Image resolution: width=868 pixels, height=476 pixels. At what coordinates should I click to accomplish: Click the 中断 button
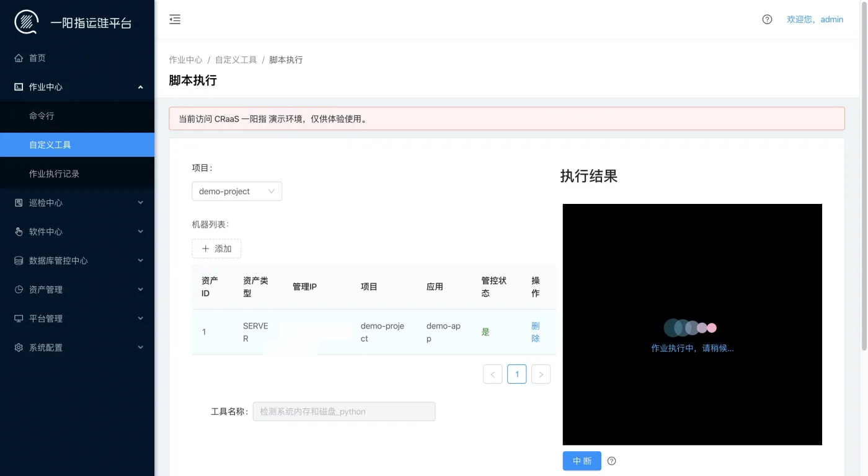point(582,461)
